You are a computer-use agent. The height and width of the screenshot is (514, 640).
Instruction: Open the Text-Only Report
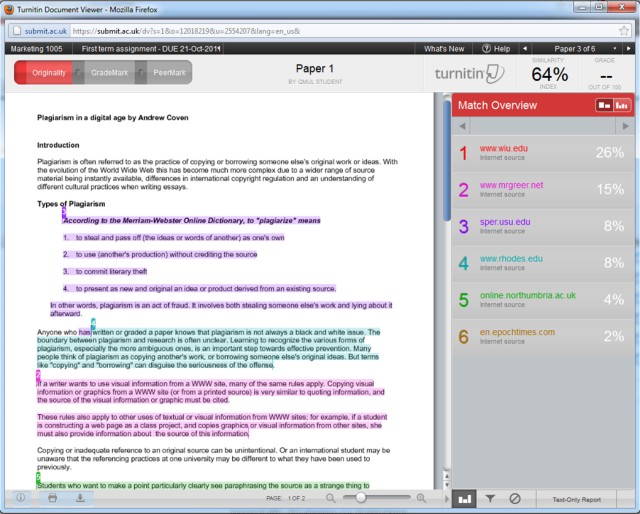576,499
